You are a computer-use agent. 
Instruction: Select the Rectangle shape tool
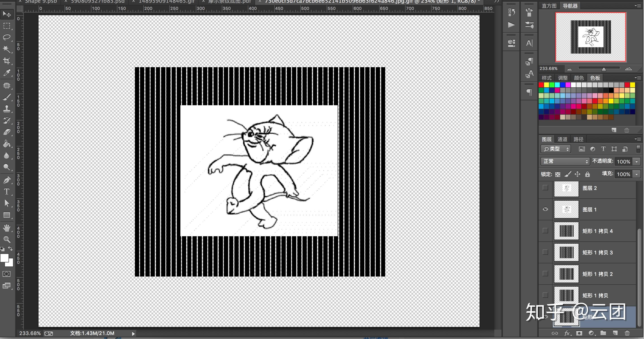pos(7,215)
